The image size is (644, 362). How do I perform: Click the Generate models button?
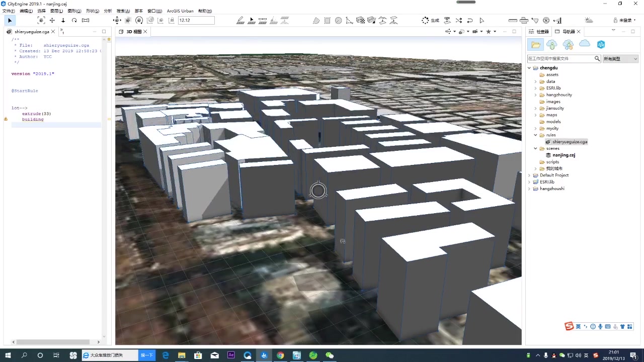pos(430,20)
